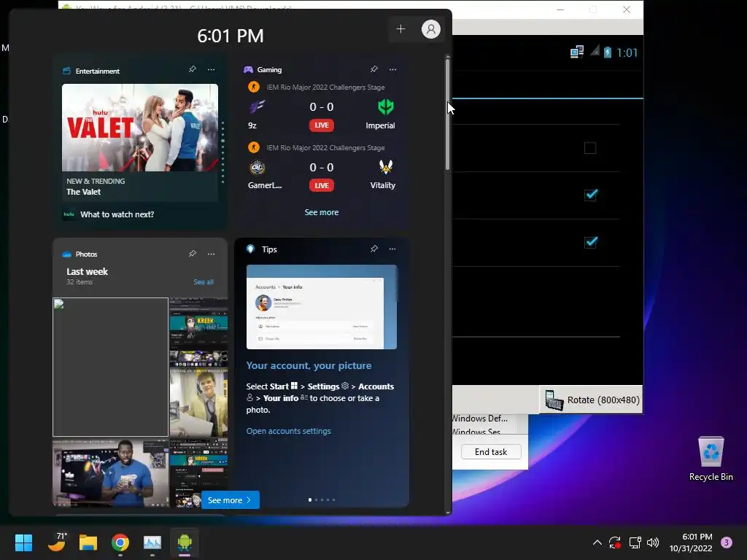
Task: Pin the Photos widget
Action: [x=193, y=254]
